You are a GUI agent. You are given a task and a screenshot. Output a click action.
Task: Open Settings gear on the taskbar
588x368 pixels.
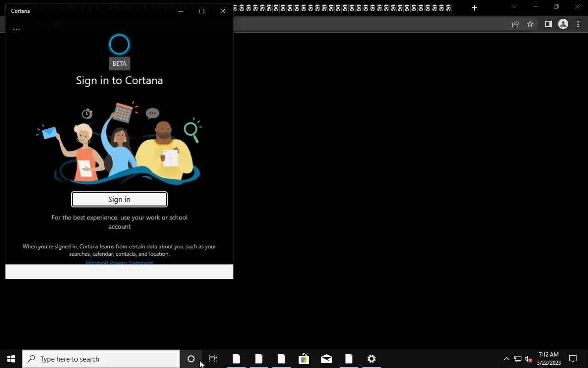point(372,359)
